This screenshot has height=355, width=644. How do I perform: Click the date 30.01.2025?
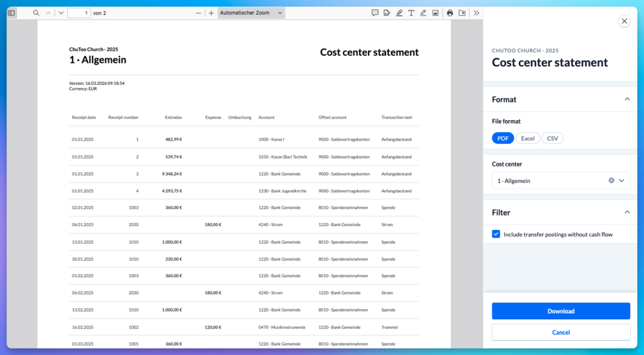pos(82,259)
